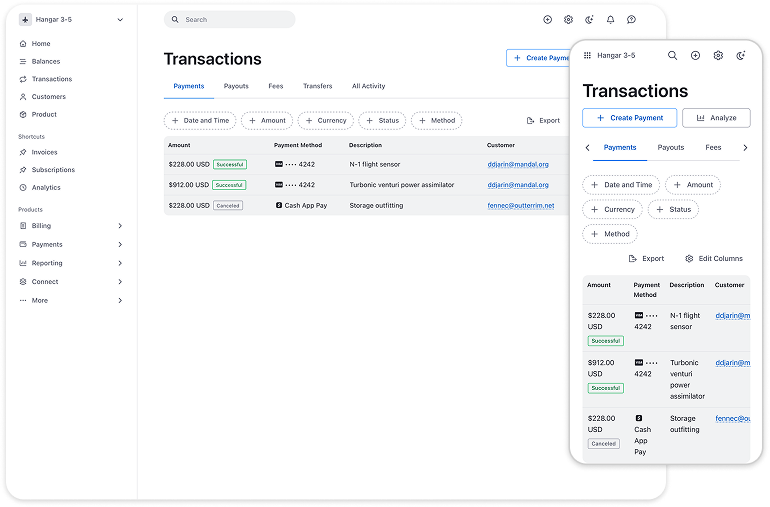
Task: Click $912.00 USD amount in desktop table
Action: click(189, 185)
